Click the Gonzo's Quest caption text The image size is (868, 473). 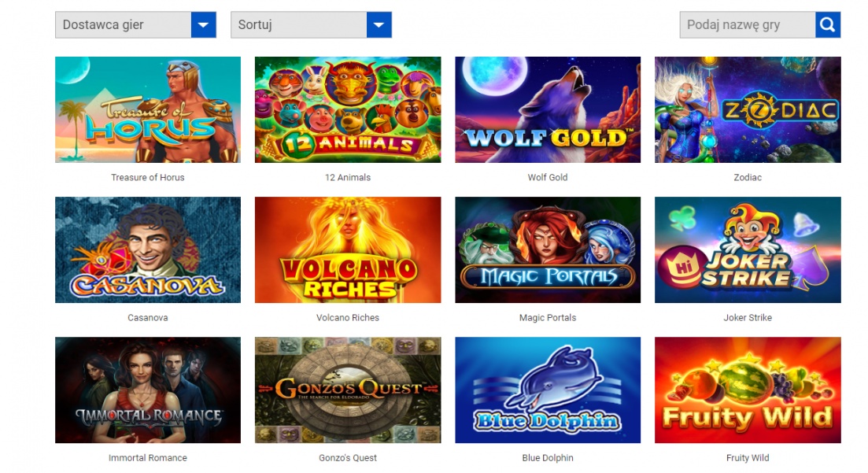[348, 457]
